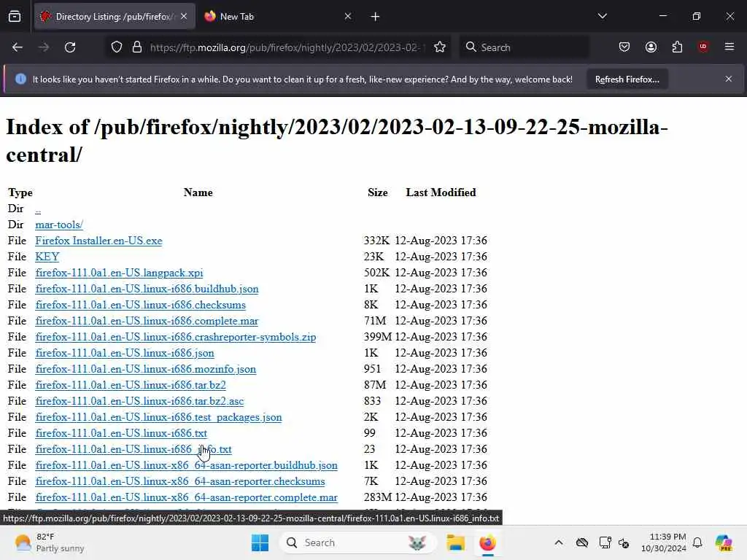Open linux-i686.tar.bz2 link
747x560 pixels.
(131, 385)
